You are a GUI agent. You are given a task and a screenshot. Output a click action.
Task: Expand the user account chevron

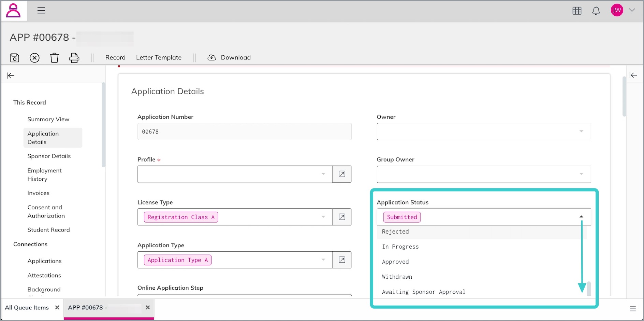click(x=632, y=10)
